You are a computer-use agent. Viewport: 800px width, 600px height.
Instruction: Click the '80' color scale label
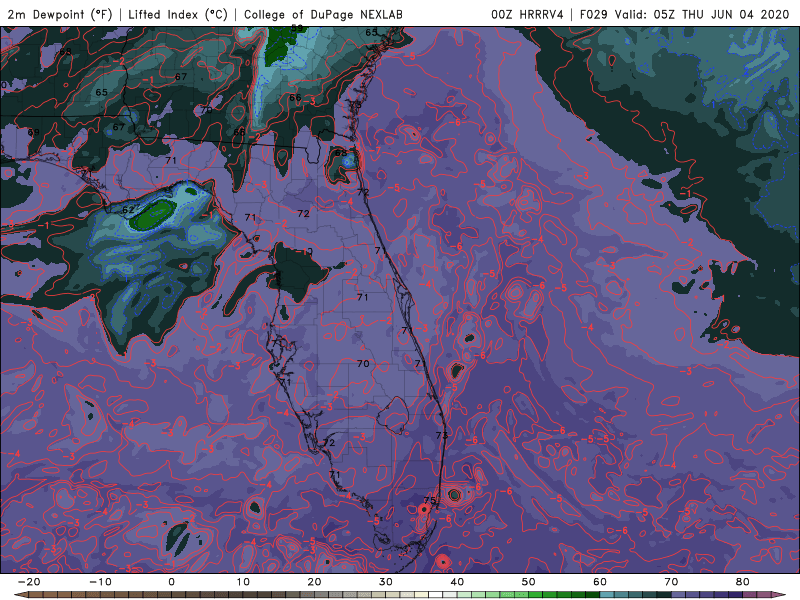point(743,582)
